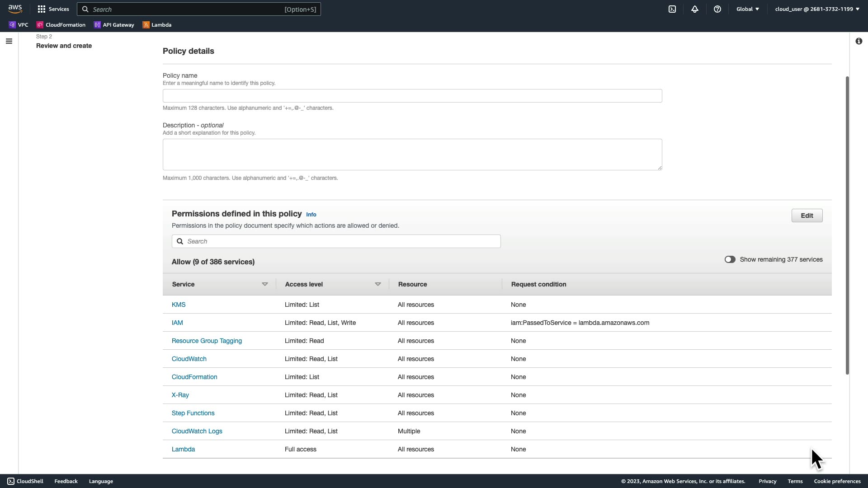Open the API Gateway favorites shortcut
The image size is (868, 488).
click(114, 25)
